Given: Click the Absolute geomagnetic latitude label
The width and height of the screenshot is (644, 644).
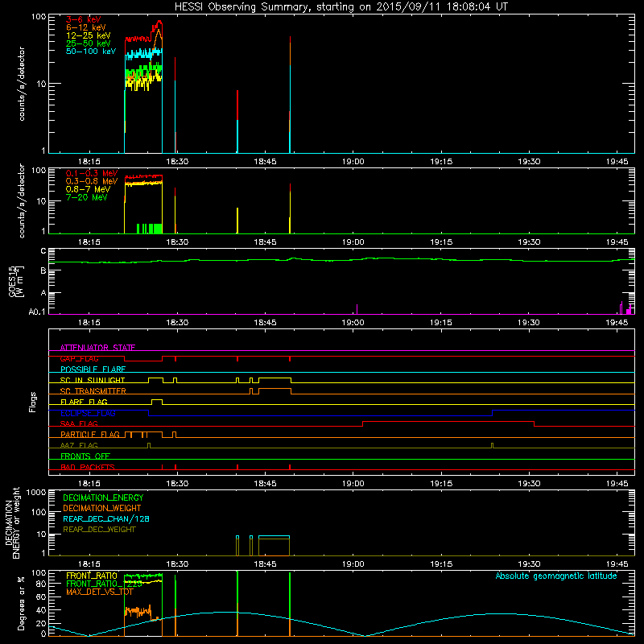Looking at the screenshot, I should (556, 576).
